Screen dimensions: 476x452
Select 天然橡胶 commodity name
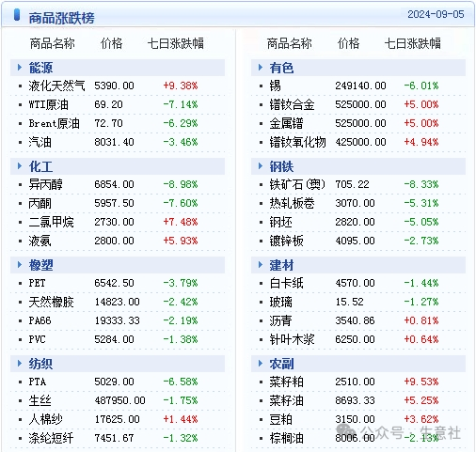[51, 302]
